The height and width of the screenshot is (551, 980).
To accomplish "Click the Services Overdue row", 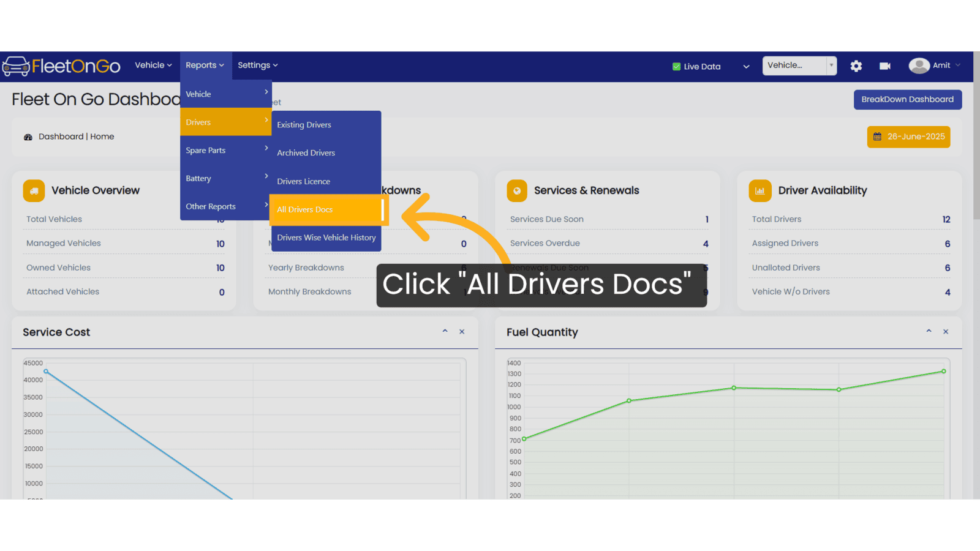I will pos(609,244).
